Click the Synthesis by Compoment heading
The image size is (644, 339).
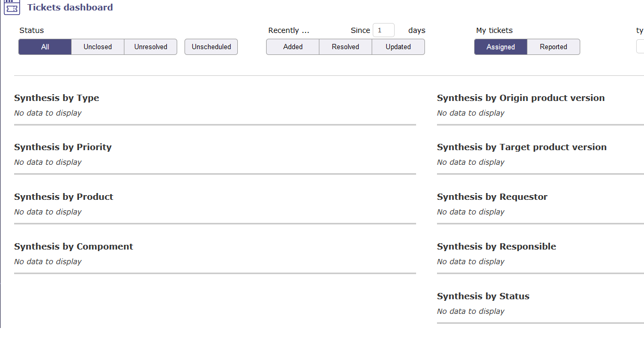74,246
